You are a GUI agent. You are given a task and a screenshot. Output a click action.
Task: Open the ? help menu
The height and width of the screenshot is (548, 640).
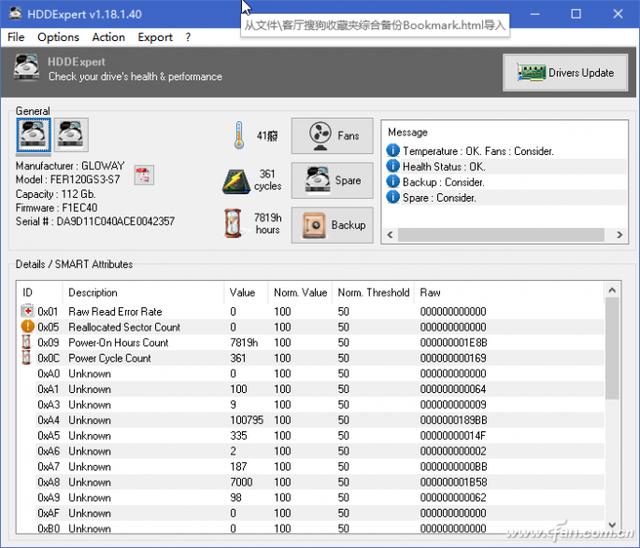(x=188, y=37)
